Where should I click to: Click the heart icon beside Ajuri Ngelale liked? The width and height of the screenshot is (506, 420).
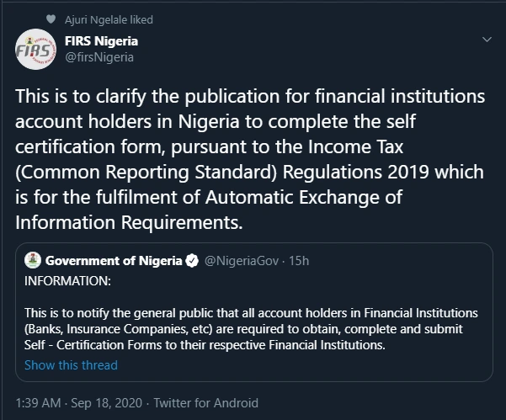51,19
